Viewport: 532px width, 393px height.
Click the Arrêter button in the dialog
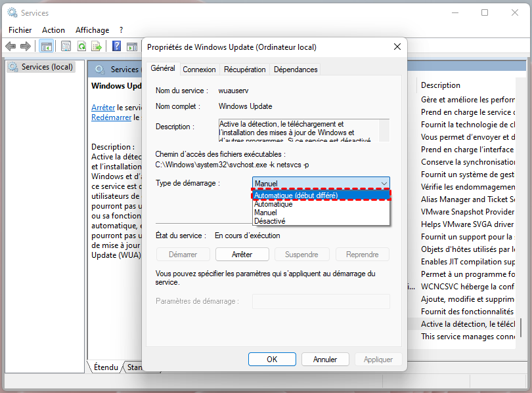pyautogui.click(x=242, y=255)
